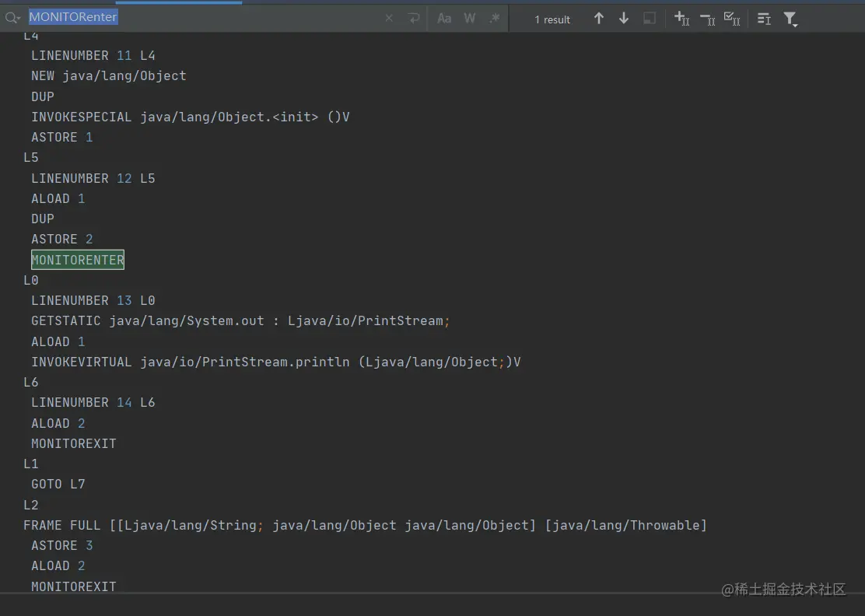Unselect occurrence minus icon

[707, 19]
